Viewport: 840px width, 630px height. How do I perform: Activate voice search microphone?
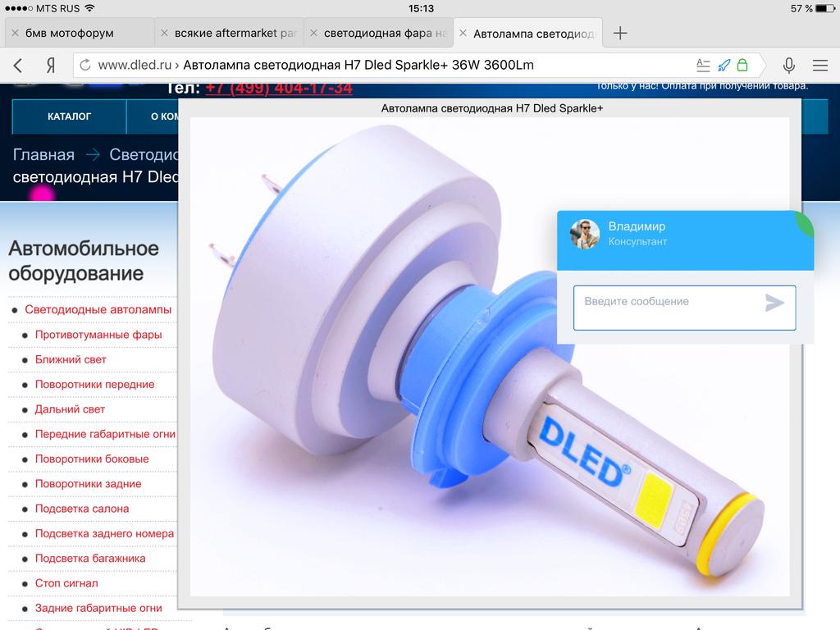pos(789,66)
